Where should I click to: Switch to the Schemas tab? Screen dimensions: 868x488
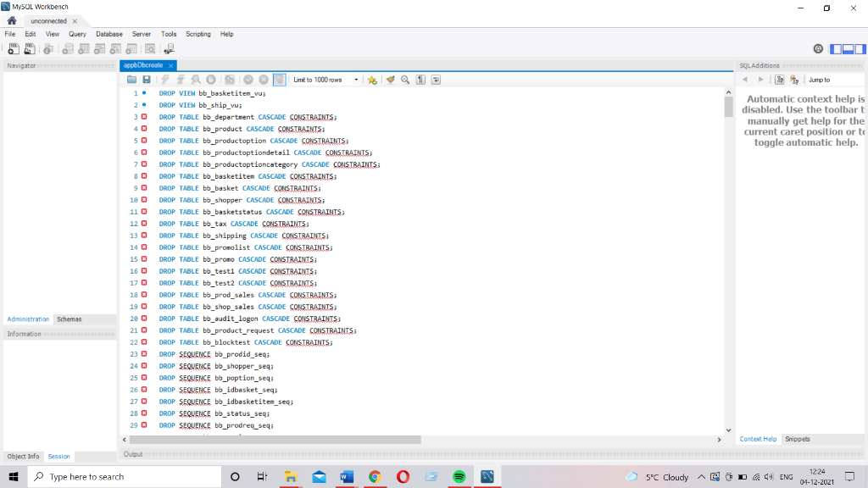tap(70, 319)
